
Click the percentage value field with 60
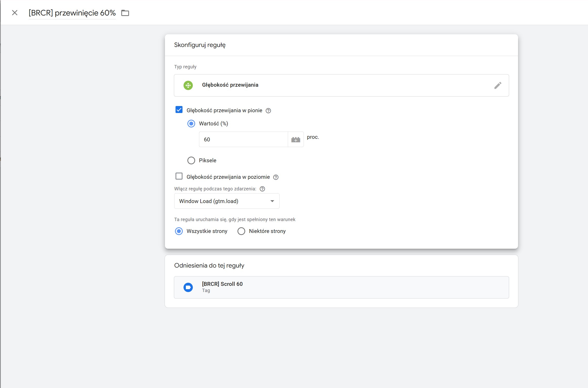[243, 140]
